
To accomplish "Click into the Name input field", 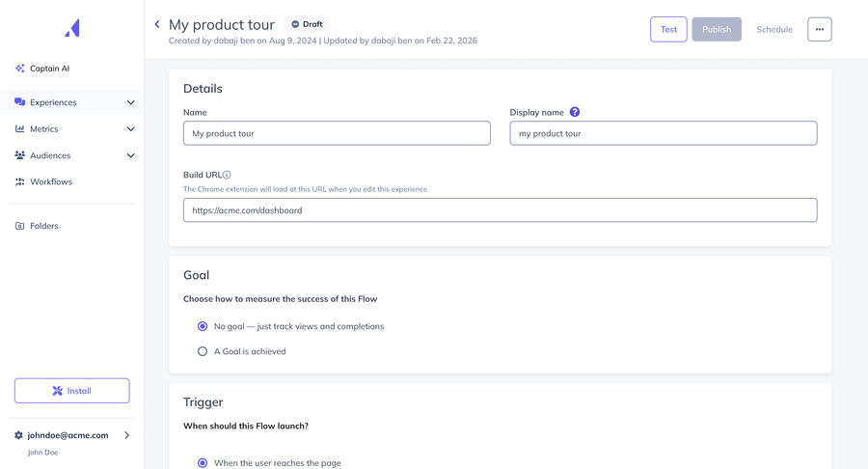I will click(337, 133).
